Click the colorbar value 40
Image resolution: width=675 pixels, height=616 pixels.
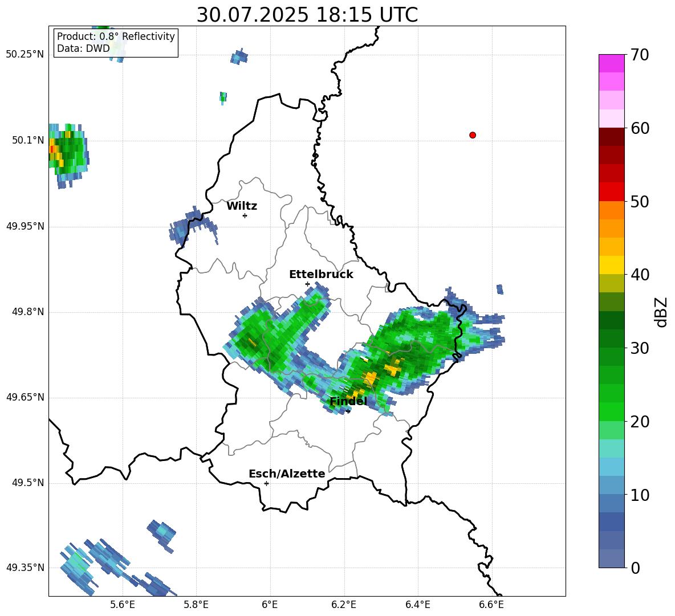pyautogui.click(x=640, y=275)
